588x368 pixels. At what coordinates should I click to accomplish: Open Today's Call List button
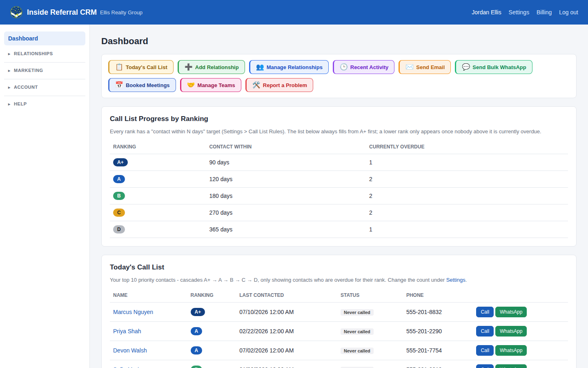tap(141, 67)
